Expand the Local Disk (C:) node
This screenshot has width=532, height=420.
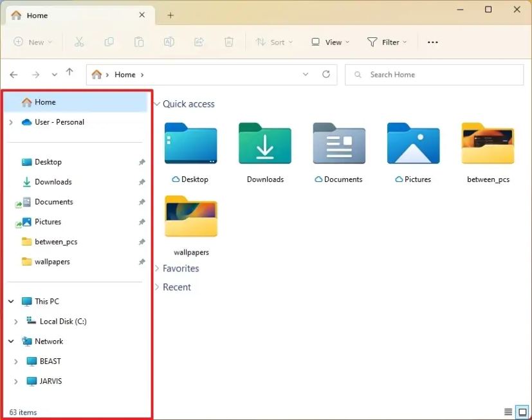pyautogui.click(x=16, y=322)
